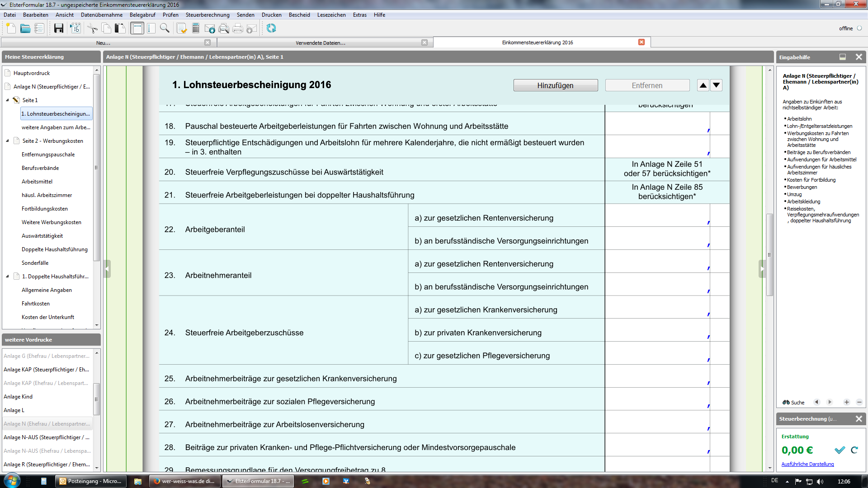Image resolution: width=868 pixels, height=488 pixels.
Task: Click the printer icon
Action: [x=238, y=28]
